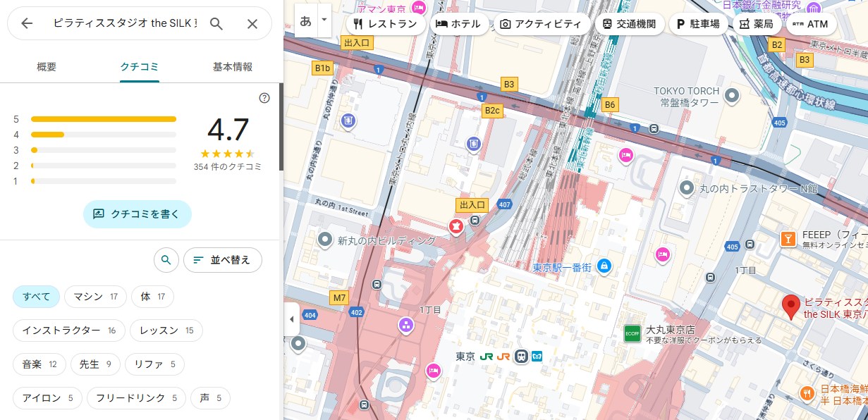Clear search with the X icon
The height and width of the screenshot is (420, 868).
click(252, 24)
